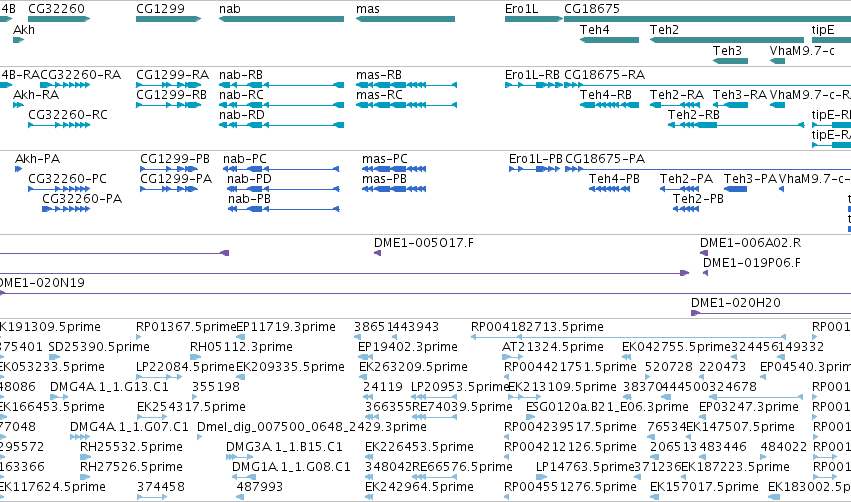Click the RP01367.5prime EST label
Viewport: 851px width, 502px height.
point(186,327)
